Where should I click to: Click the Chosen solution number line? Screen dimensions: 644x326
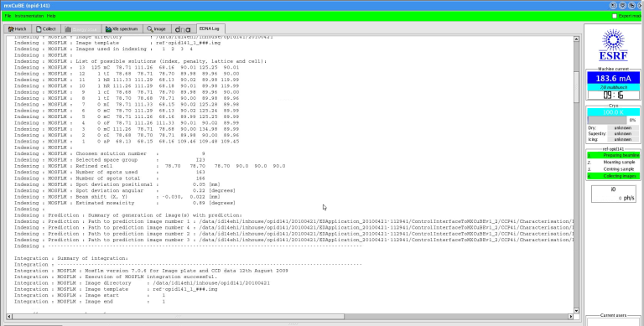coord(110,153)
